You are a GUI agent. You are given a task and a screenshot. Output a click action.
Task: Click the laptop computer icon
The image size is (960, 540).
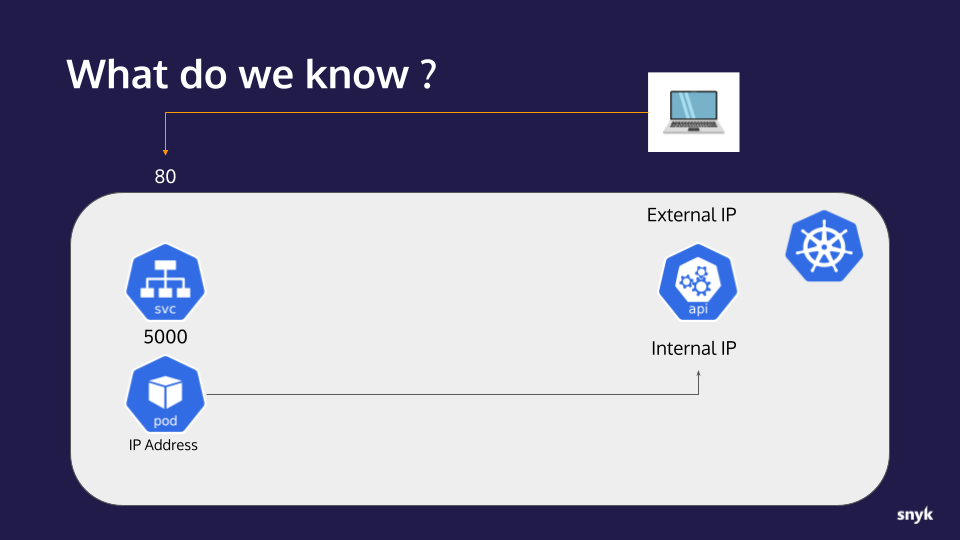point(693,112)
